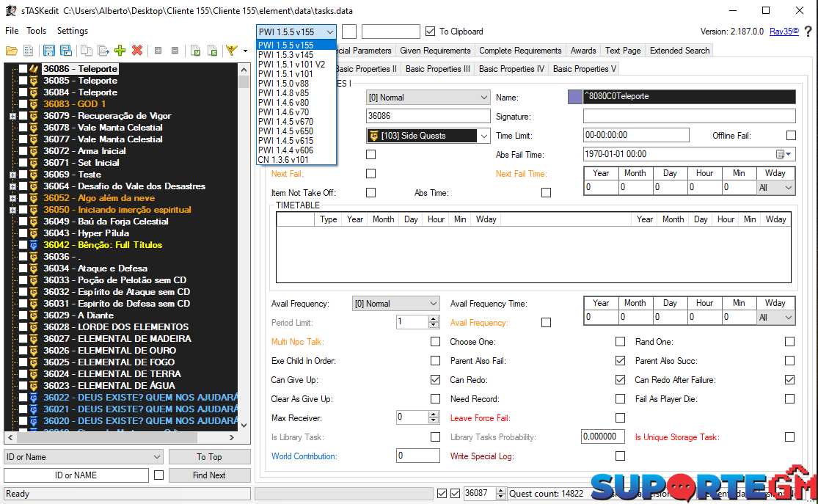Open the ID or Name search type dropdown
Viewport: 818px width, 504px height.
(x=84, y=457)
